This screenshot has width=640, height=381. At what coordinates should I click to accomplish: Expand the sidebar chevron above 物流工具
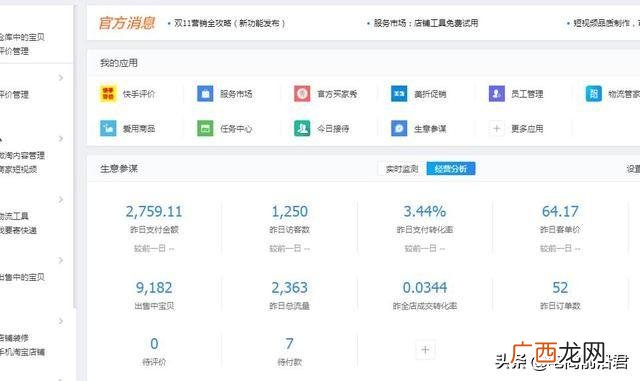(x=61, y=200)
